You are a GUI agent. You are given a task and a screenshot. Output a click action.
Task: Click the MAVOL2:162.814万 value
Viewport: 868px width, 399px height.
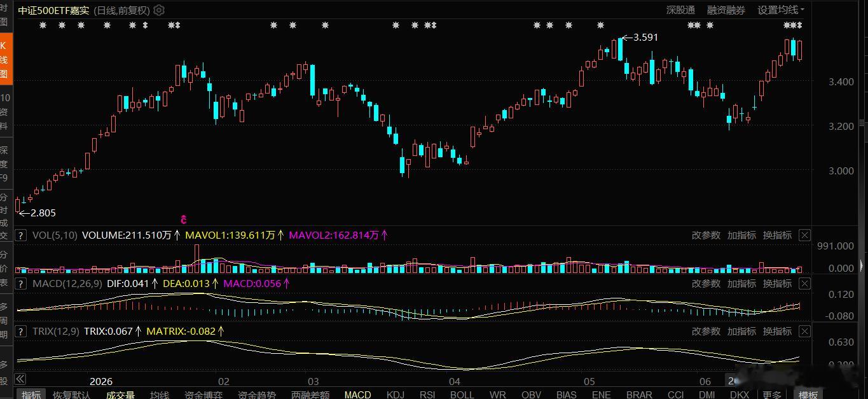coord(334,235)
